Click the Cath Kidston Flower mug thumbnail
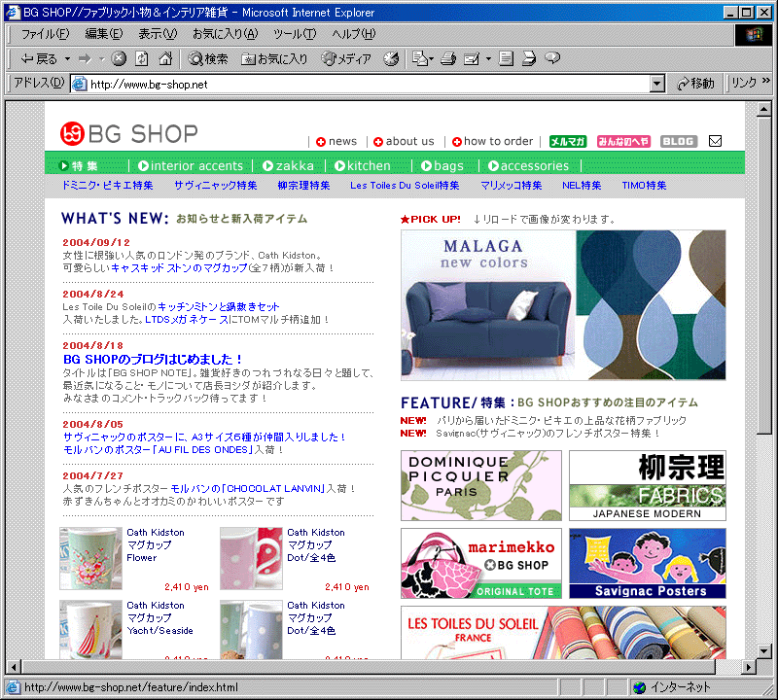The height and width of the screenshot is (700, 778). 90,558
